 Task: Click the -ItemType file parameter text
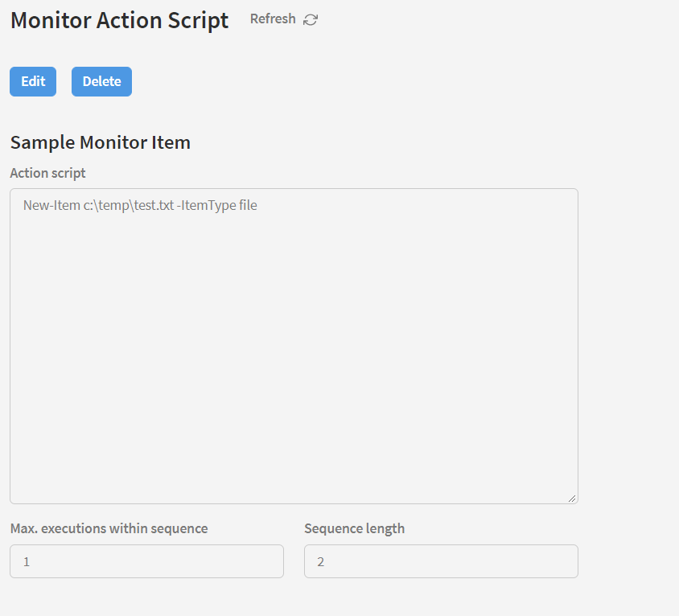coord(217,205)
